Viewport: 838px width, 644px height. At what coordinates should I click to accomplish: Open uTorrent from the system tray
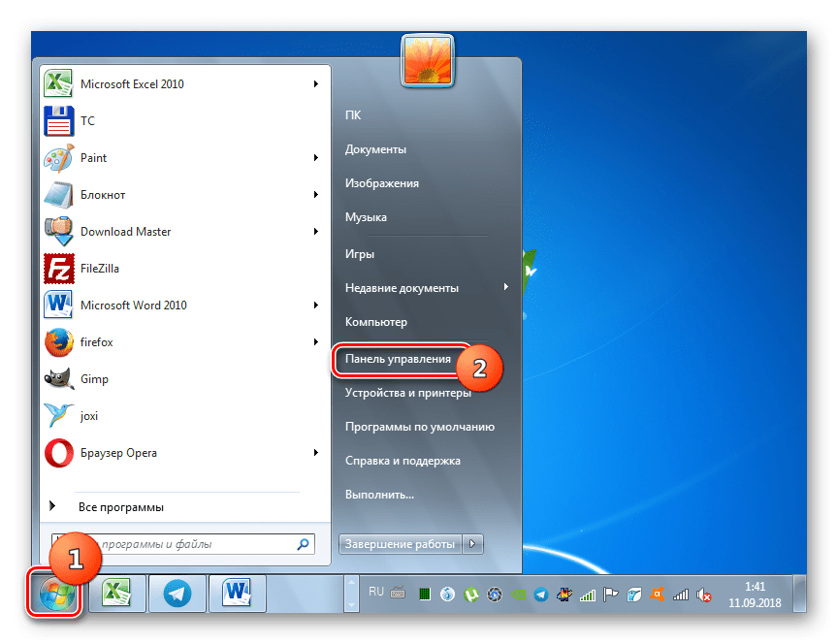[x=472, y=594]
